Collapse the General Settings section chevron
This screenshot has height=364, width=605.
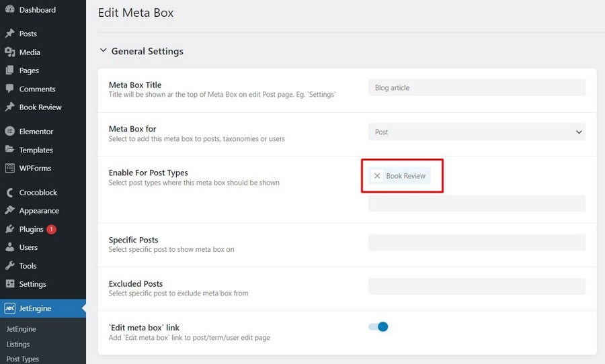pyautogui.click(x=103, y=50)
